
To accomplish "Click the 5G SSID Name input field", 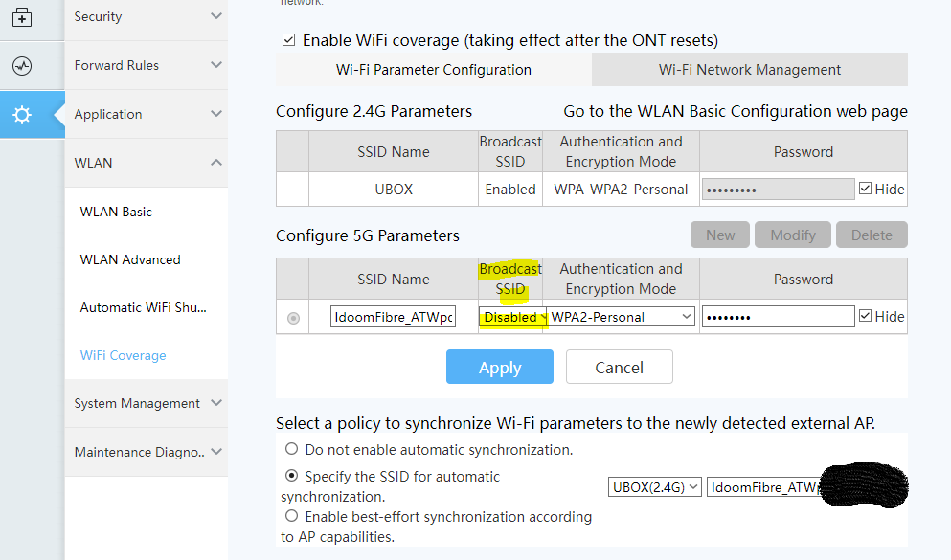I will pos(393,317).
